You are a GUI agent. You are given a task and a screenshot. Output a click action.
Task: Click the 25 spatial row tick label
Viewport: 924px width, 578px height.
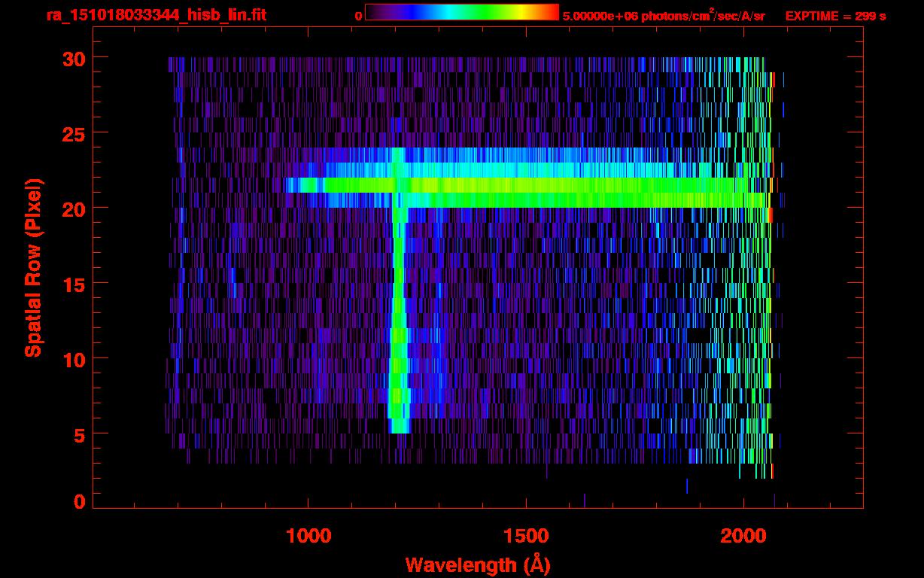(x=73, y=133)
